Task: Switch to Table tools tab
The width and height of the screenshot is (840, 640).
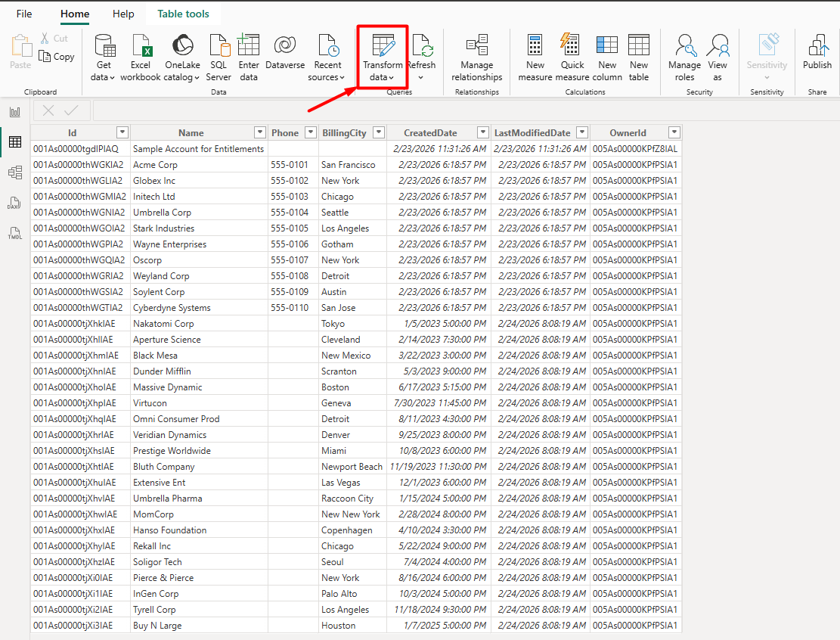Action: click(x=183, y=14)
